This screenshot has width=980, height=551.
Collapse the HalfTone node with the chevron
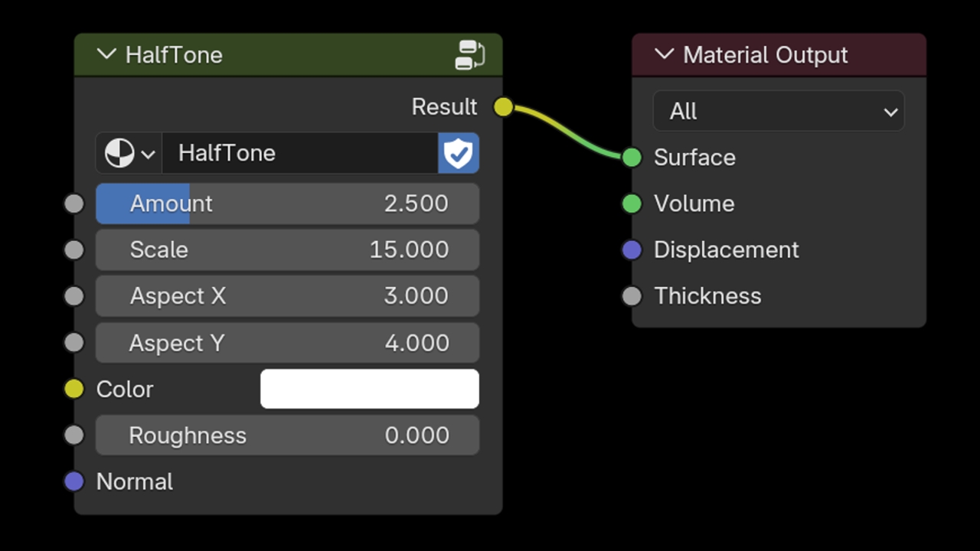pos(106,54)
